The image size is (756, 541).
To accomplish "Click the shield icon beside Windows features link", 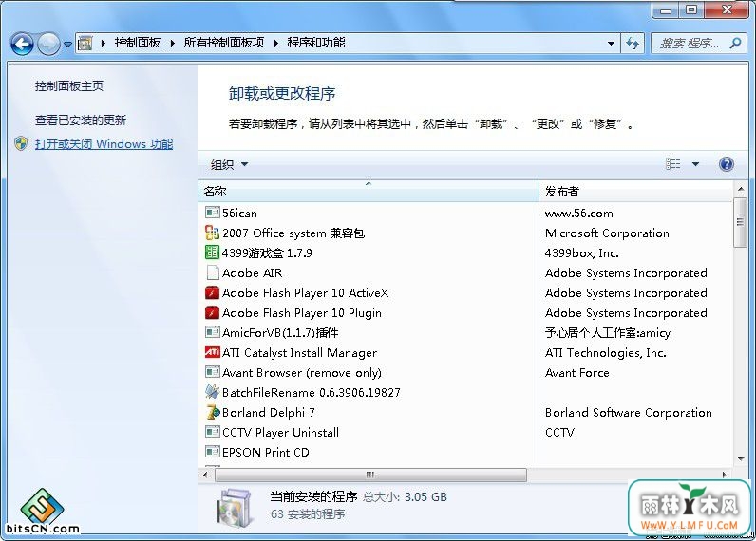I will 21,143.
